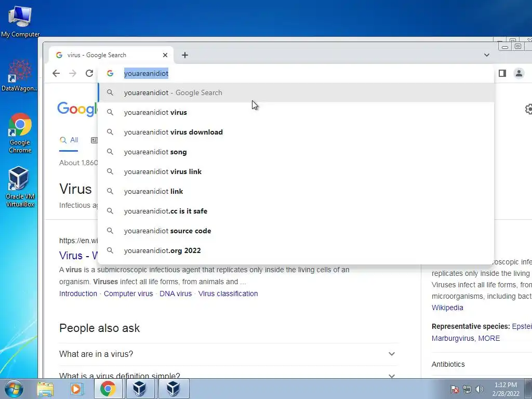
Task: Select 'youareanidiot.cc is it safe' suggestion
Action: pos(296,211)
